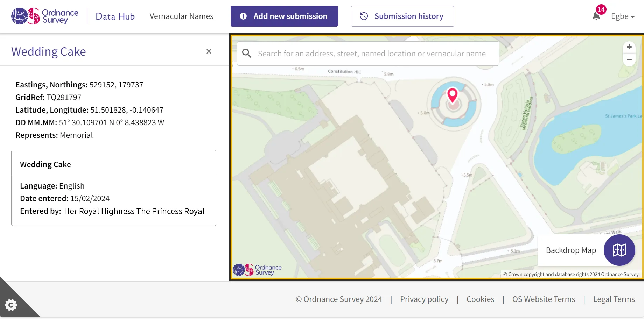
Task: Click the Ordnance Survey logo in header
Action: coord(45,16)
